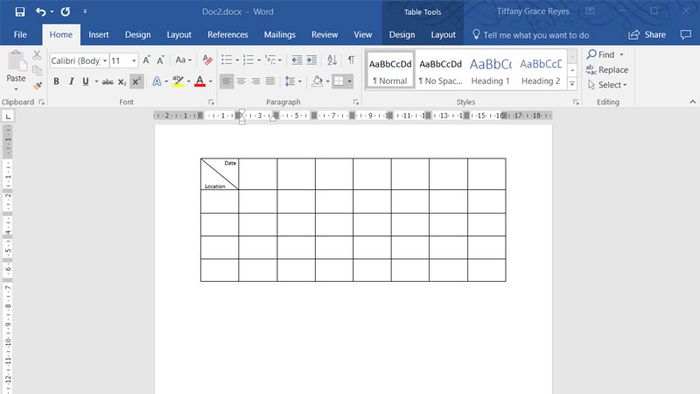
Task: Start a bulleted list
Action: click(x=227, y=60)
